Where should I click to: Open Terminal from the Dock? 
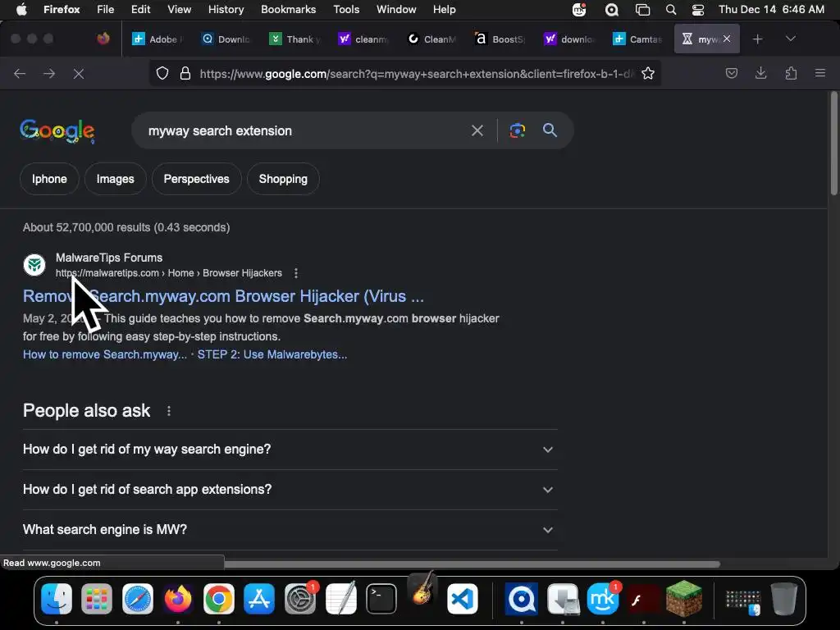[x=381, y=598]
